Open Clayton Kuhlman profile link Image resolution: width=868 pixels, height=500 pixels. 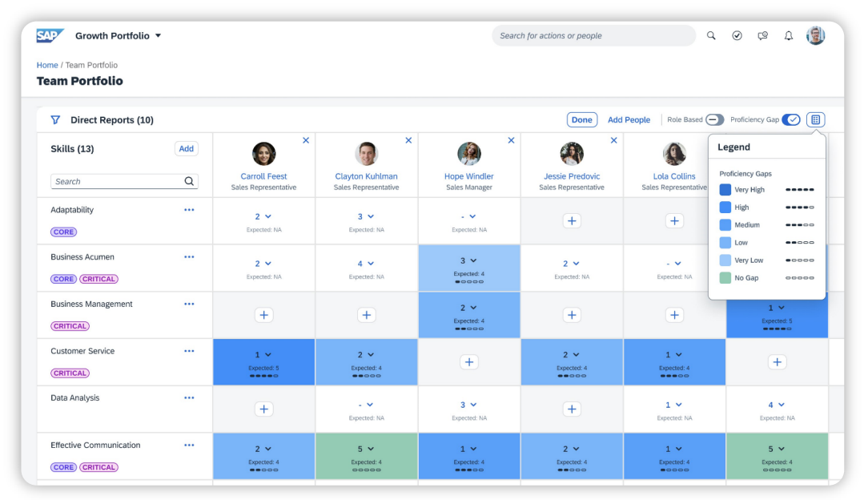click(x=367, y=176)
